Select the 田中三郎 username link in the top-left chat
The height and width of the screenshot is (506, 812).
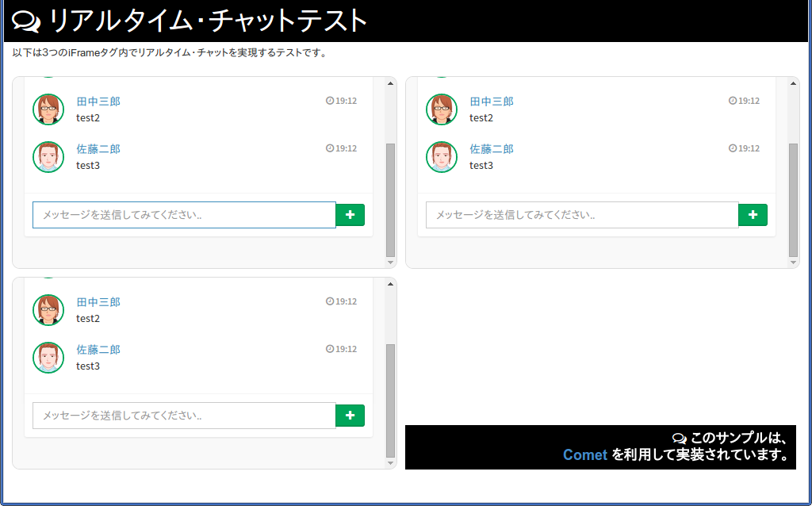tap(97, 101)
